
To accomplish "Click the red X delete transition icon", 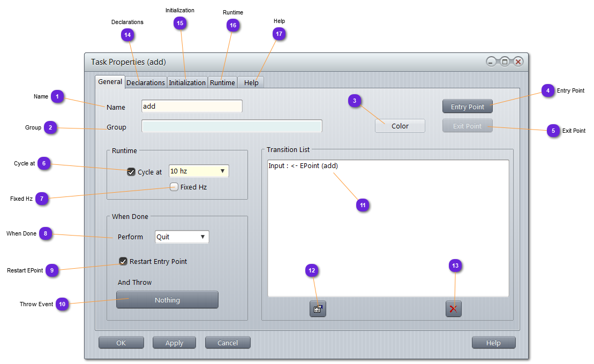I will (454, 309).
